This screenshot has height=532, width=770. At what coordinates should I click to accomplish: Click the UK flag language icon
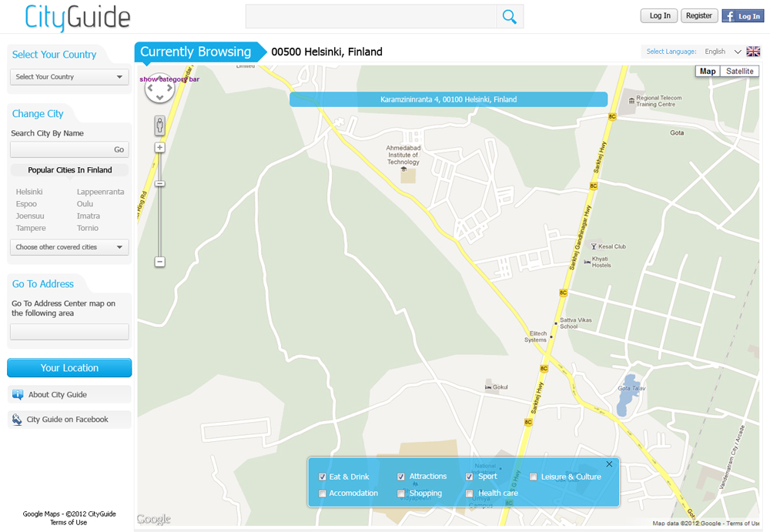753,51
